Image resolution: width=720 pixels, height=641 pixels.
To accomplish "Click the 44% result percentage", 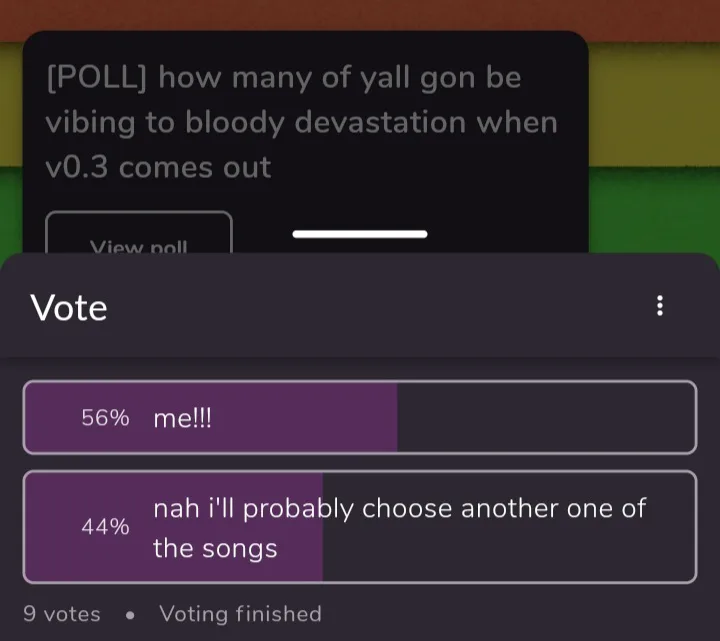I will tap(106, 527).
